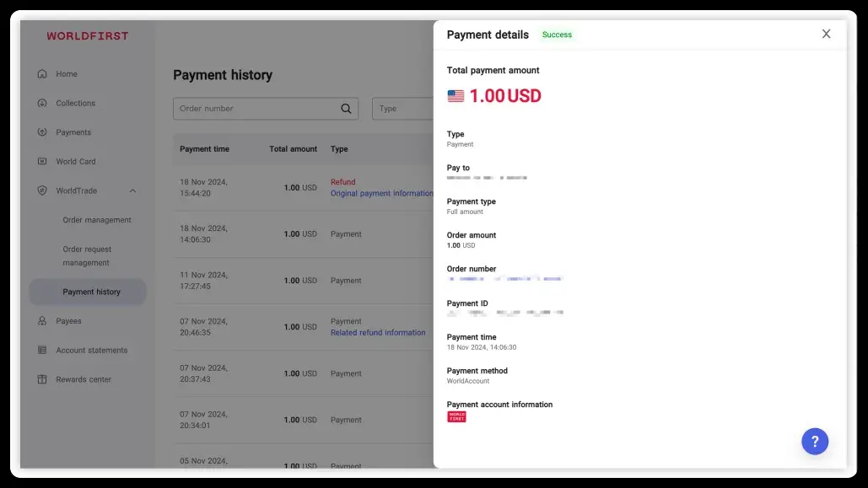The image size is (868, 488).
Task: Click the WorldFirst payment account logo
Action: point(456,416)
